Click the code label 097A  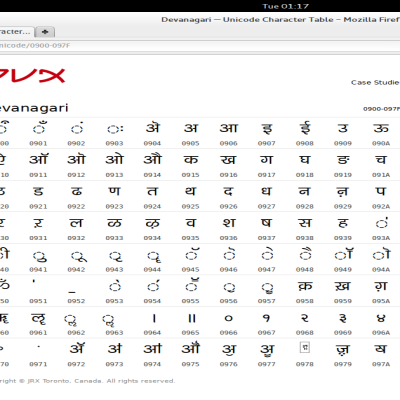coord(381,364)
